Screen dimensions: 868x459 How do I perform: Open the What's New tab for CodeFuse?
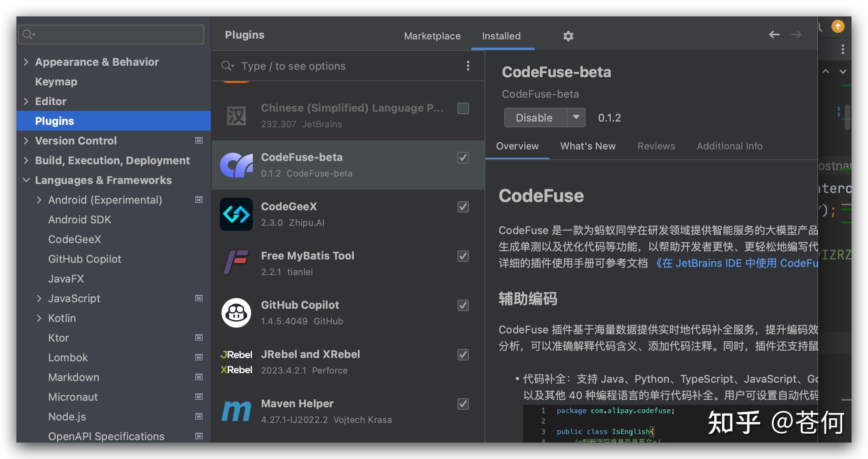click(588, 146)
